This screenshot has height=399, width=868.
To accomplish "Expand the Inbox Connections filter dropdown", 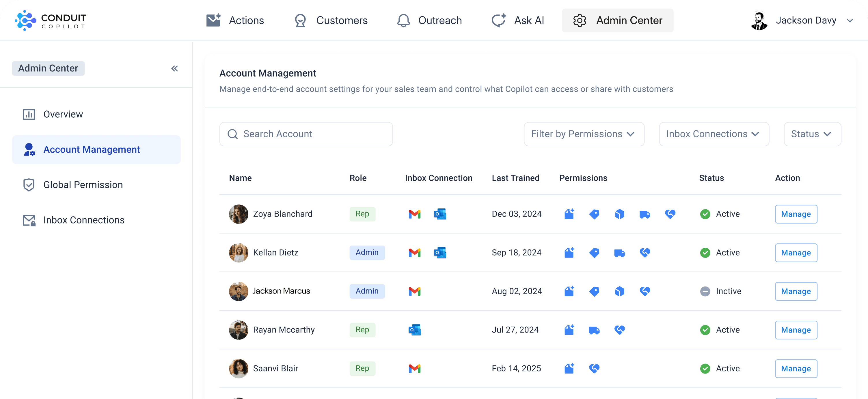I will (x=714, y=134).
